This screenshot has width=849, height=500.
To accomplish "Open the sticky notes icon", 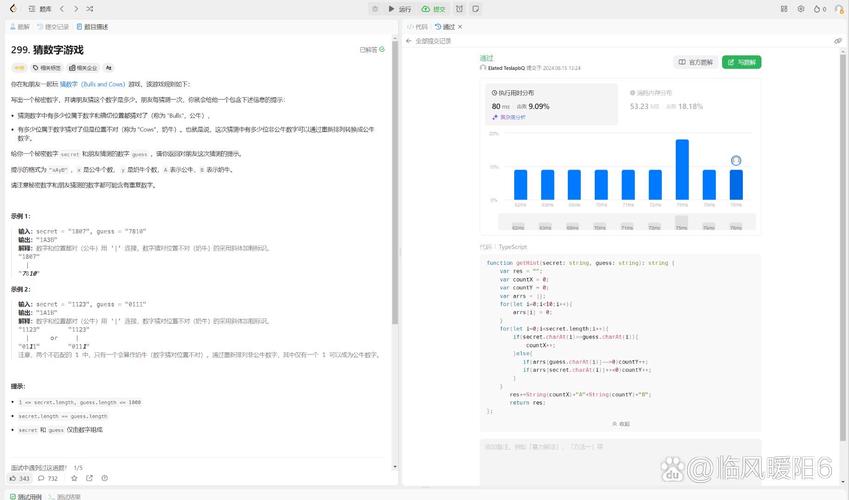I will coord(475,9).
